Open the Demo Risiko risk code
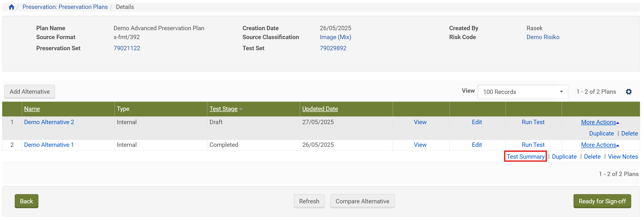This screenshot has height=220, width=644. (543, 37)
